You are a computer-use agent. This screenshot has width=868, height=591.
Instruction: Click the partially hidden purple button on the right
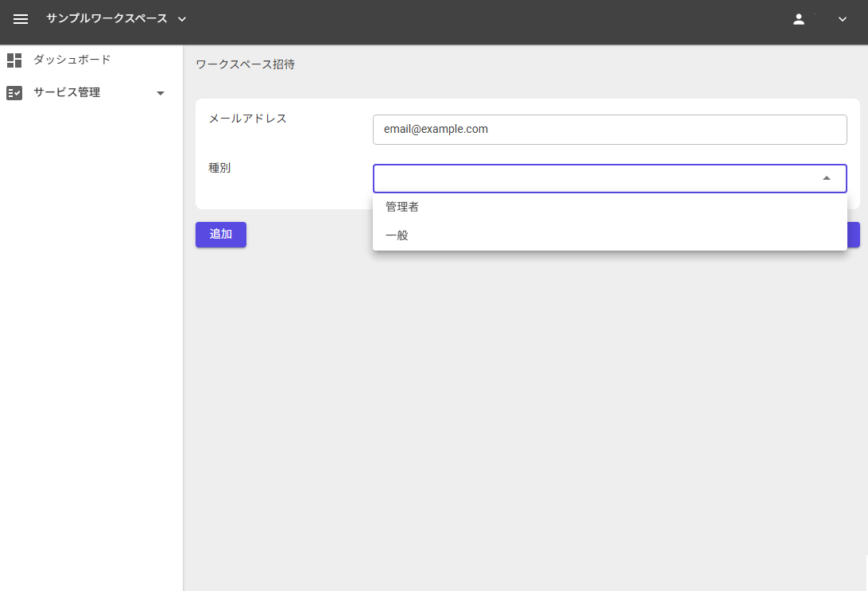point(854,235)
